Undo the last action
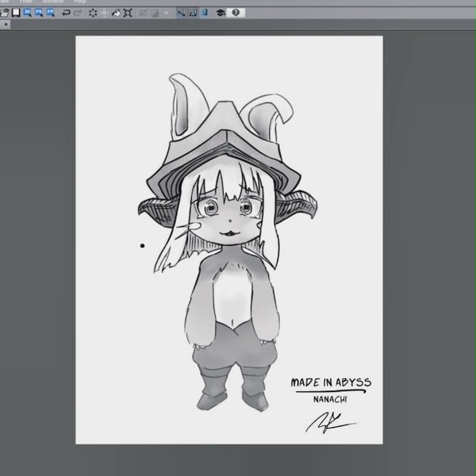 [66, 13]
